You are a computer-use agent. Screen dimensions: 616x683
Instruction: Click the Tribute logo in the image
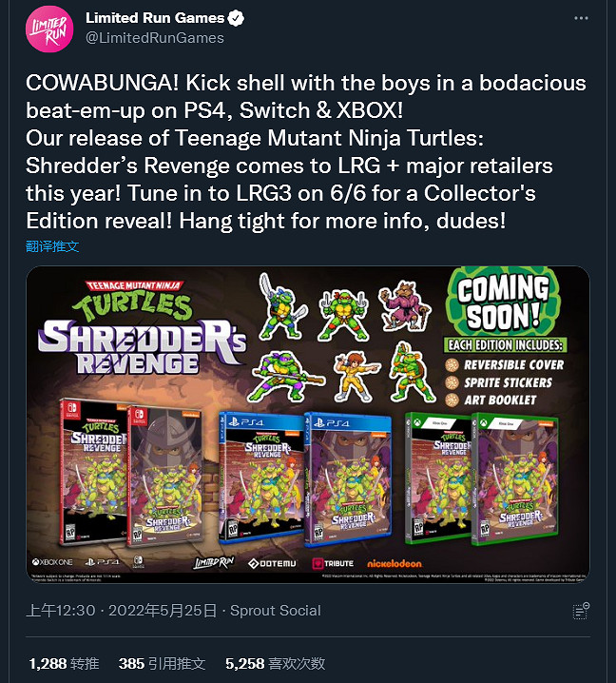[333, 564]
